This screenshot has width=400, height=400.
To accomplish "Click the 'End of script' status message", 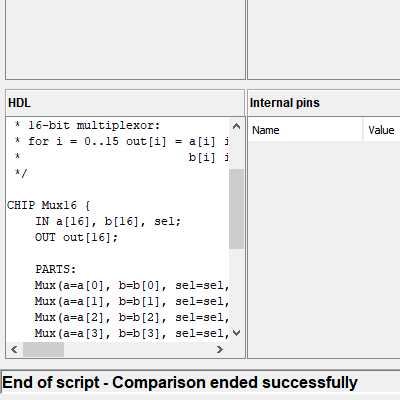I will pos(180,383).
